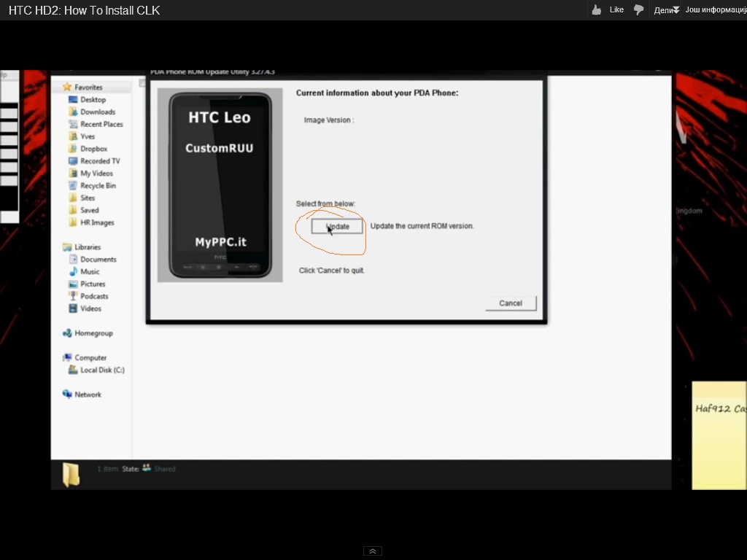
Task: Open the Recorded TV icon
Action: pos(73,161)
